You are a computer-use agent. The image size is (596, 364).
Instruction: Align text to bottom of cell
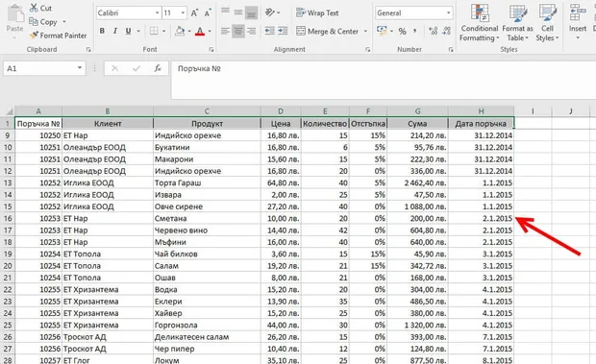tap(251, 12)
